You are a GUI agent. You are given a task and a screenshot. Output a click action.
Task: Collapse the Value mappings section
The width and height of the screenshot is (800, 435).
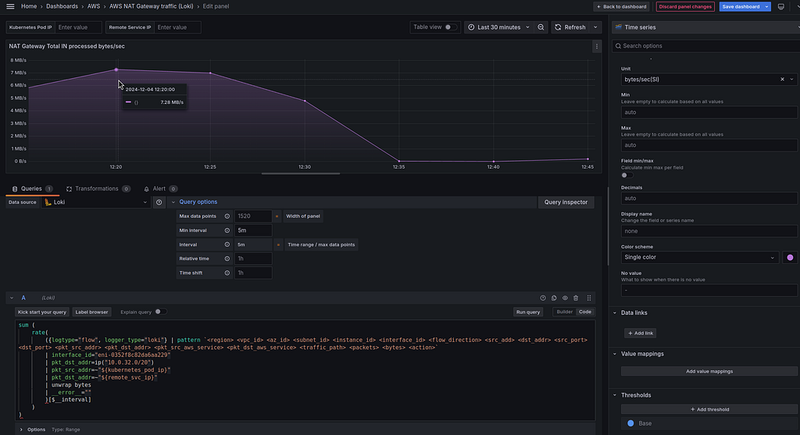click(x=615, y=354)
